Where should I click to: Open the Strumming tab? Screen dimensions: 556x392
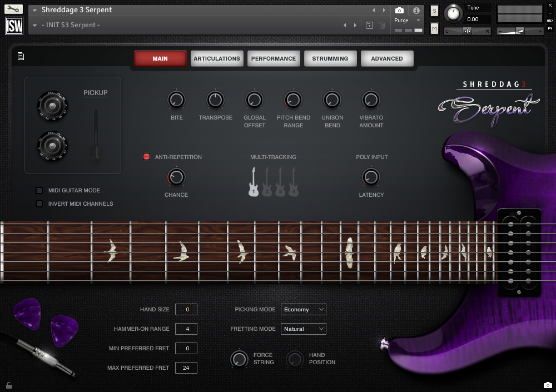(x=330, y=58)
